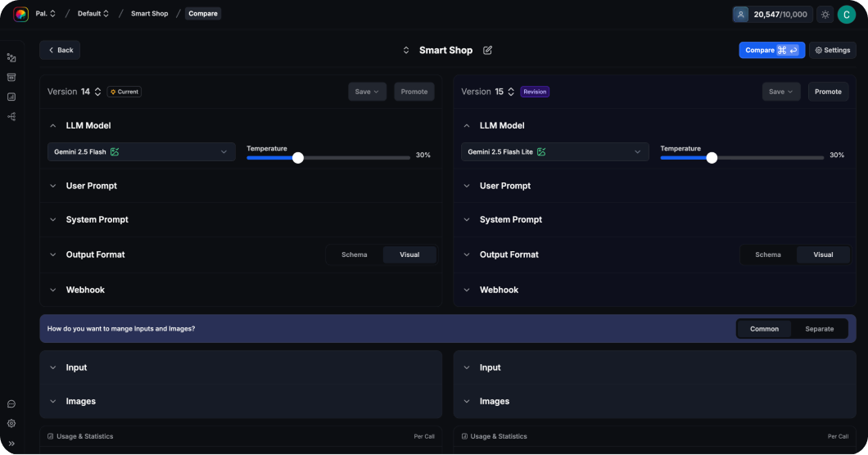This screenshot has width=868, height=455.
Task: Promote Version 15 revision
Action: (x=828, y=92)
